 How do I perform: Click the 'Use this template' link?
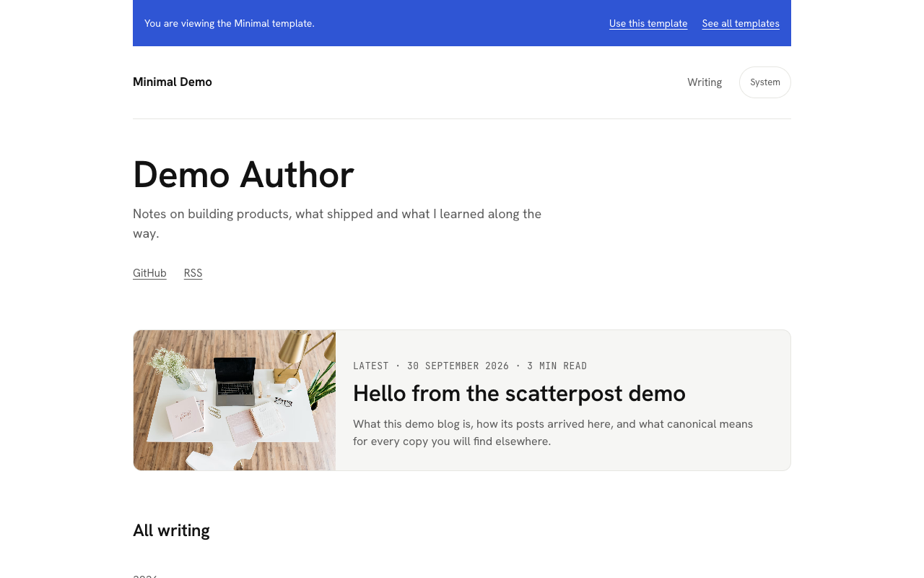coord(648,23)
